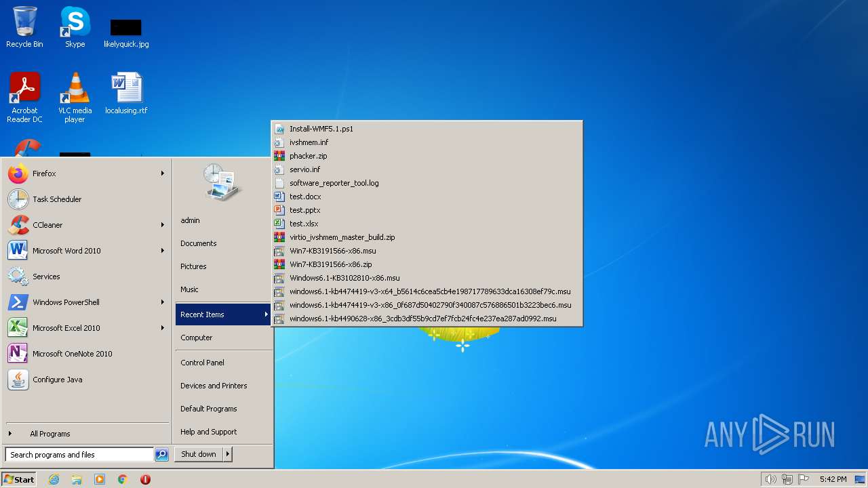Viewport: 868px width, 488px height.
Task: Focus the Search programs and files box
Action: (x=79, y=455)
